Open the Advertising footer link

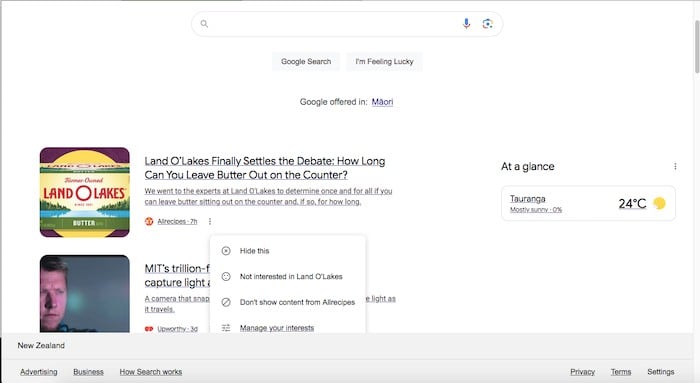pyautogui.click(x=39, y=372)
